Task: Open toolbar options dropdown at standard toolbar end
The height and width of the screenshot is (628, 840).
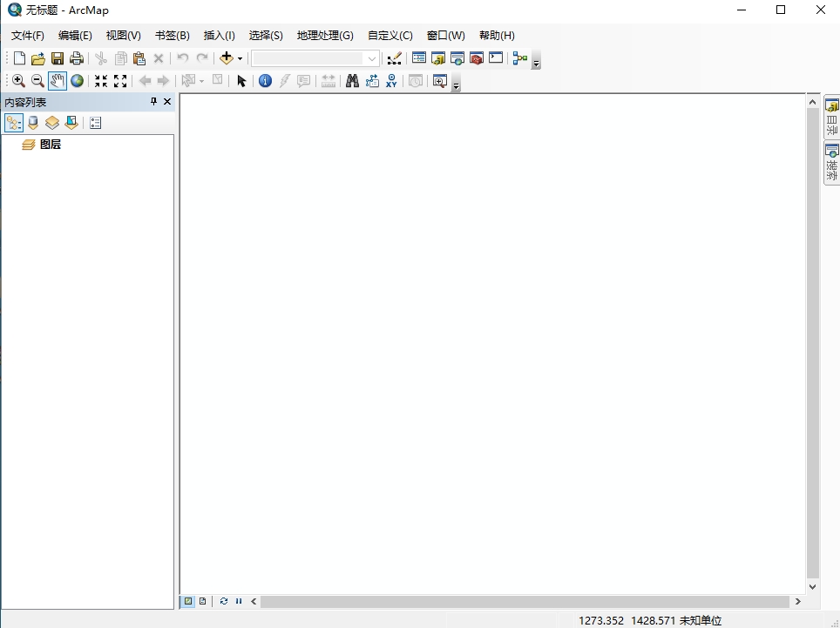Action: [535, 62]
